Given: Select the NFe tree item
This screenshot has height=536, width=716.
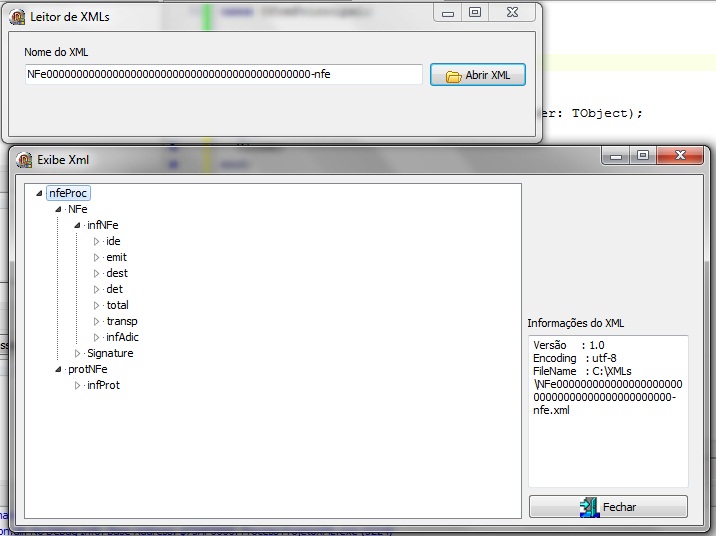Looking at the screenshot, I should 77,209.
